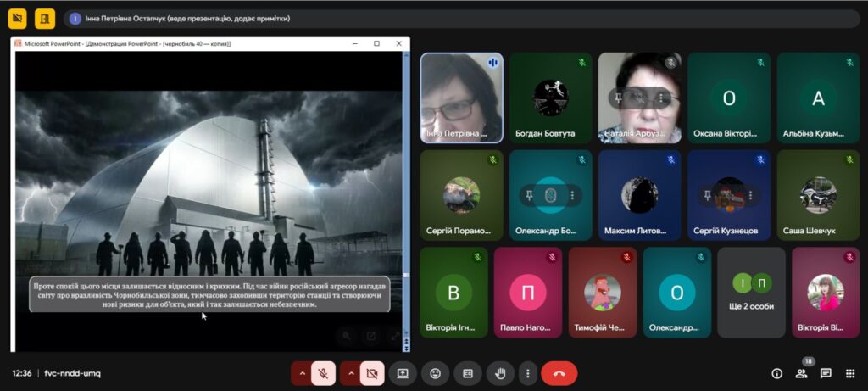
Task: Toggle closed captions
Action: click(467, 373)
